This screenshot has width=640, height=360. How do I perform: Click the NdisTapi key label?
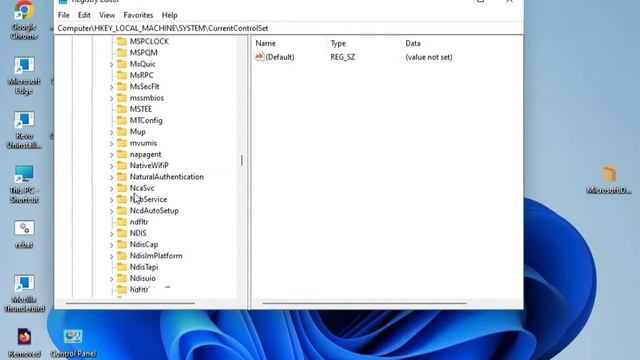(x=144, y=267)
